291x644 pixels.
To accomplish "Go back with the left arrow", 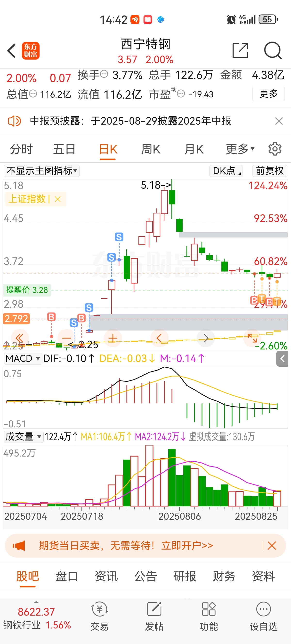I will coord(11,51).
